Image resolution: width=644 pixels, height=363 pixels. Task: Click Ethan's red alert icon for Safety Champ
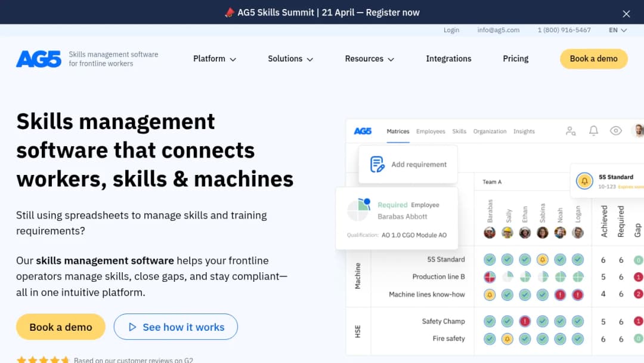point(525,321)
